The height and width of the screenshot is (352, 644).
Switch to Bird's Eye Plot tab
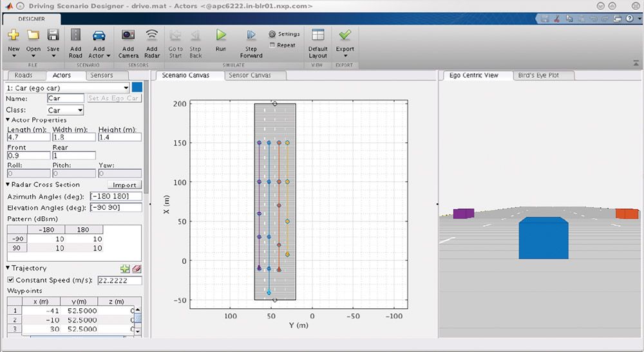(x=538, y=75)
